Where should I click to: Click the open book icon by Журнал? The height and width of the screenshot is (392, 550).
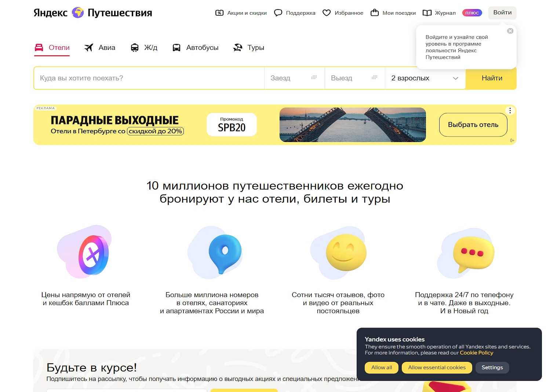427,13
